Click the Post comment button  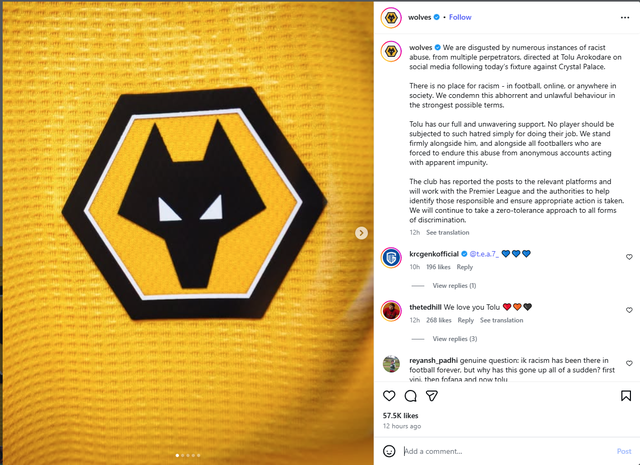[x=624, y=450]
